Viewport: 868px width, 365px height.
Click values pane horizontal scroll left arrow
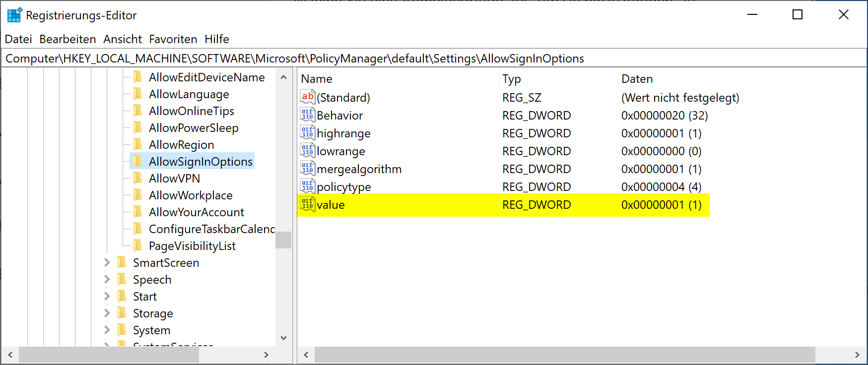[306, 355]
